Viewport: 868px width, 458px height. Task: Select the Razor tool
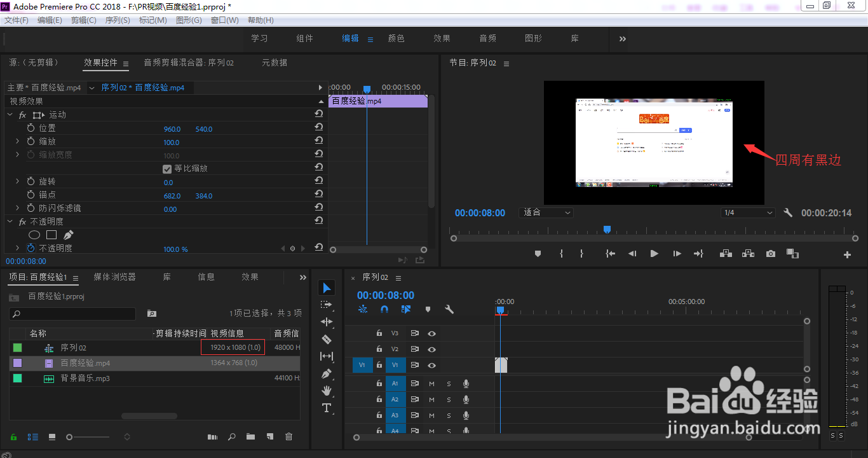click(327, 340)
